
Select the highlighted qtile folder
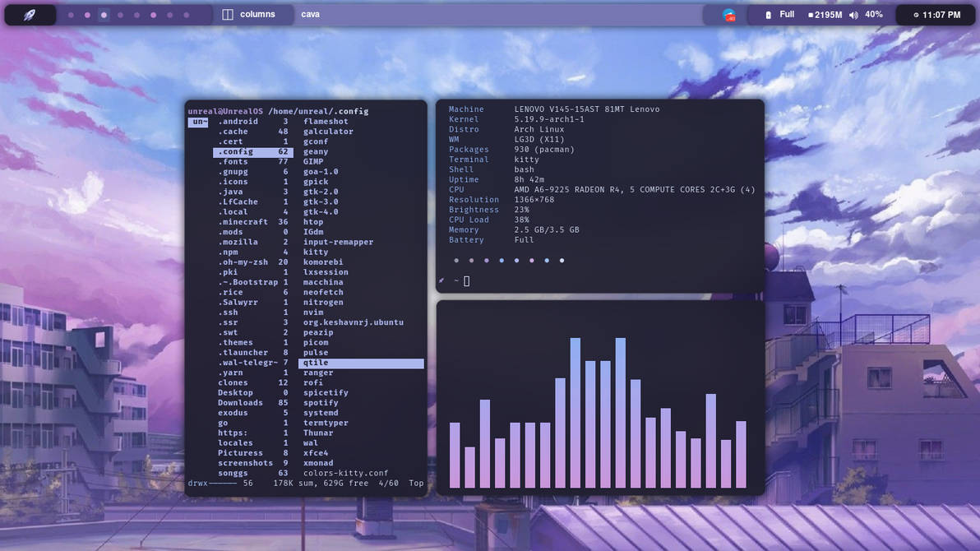pos(361,363)
